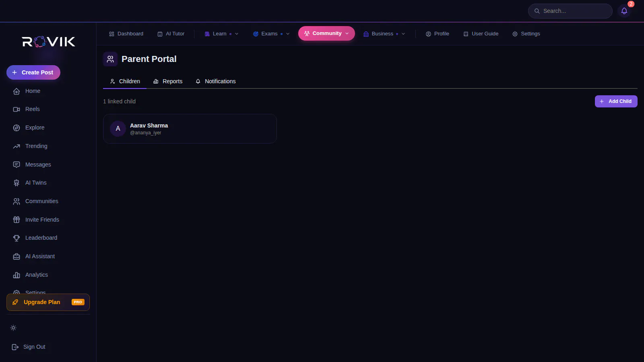Click the Trending arrow icon
This screenshot has height=362, width=644.
(17, 146)
